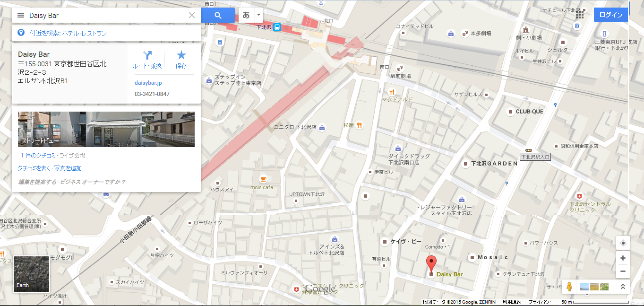Click the CLUB QUE place marker
Screen dimensions: 644x306
tap(510, 112)
